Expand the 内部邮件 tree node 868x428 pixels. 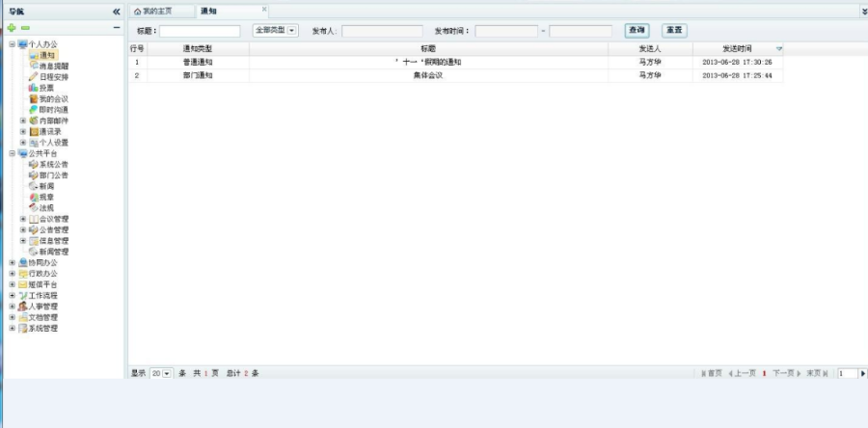23,120
